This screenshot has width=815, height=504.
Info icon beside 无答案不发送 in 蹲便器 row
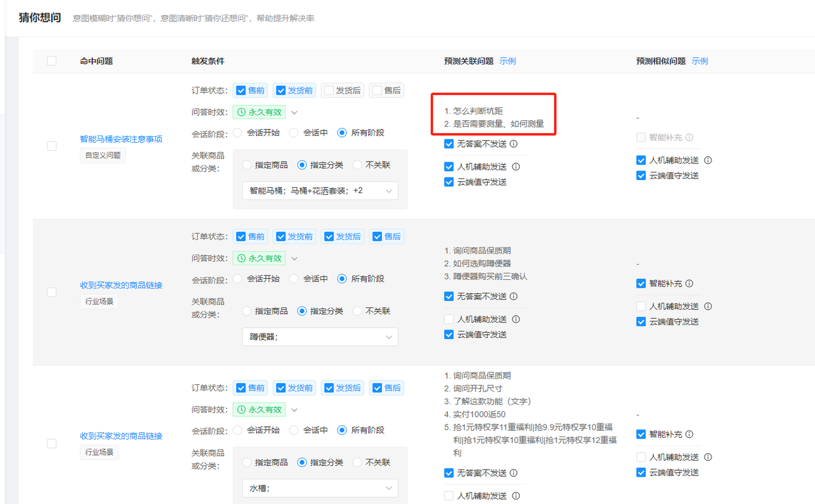tap(513, 297)
